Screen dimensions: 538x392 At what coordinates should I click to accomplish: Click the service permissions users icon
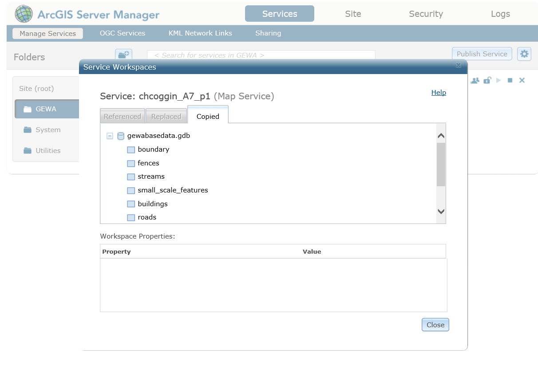tap(475, 80)
